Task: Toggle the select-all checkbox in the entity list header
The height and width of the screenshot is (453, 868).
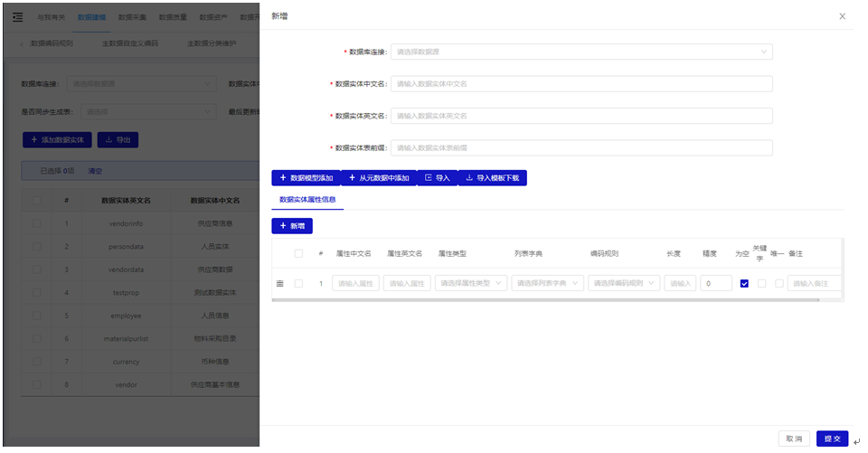Action: (36, 201)
